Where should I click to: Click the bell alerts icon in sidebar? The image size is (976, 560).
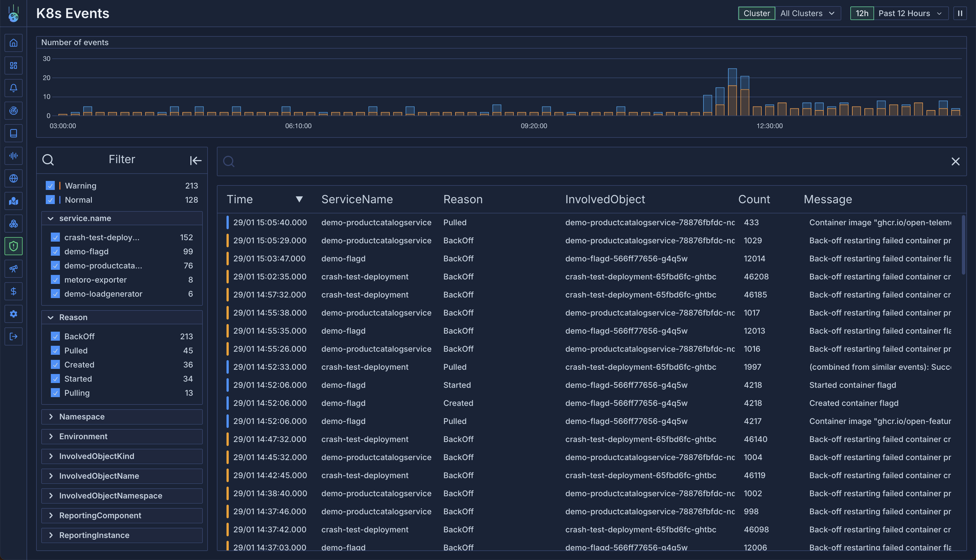point(14,88)
